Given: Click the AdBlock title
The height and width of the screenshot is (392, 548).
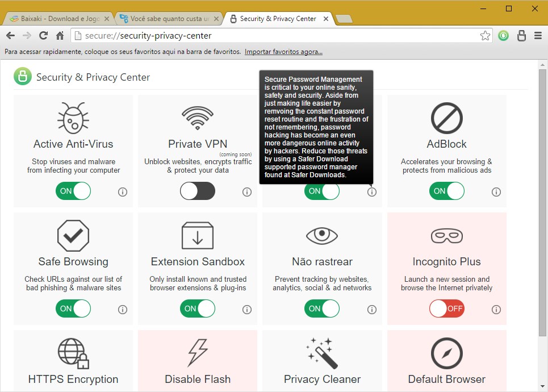Looking at the screenshot, I should point(447,144).
